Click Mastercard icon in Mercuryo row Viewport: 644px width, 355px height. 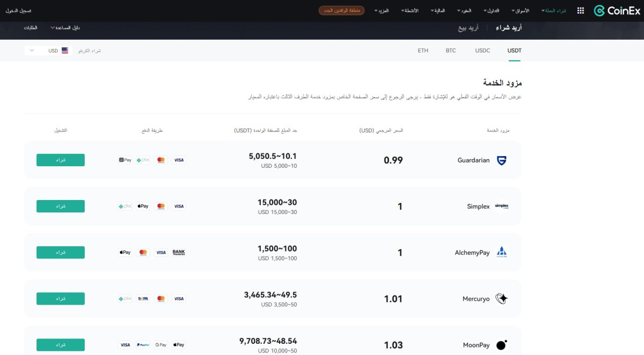[x=160, y=299]
